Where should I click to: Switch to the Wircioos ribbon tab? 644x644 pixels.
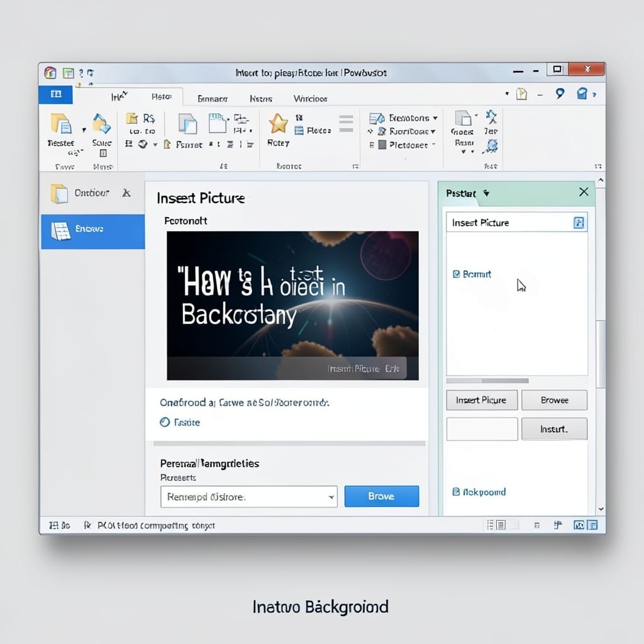click(310, 99)
